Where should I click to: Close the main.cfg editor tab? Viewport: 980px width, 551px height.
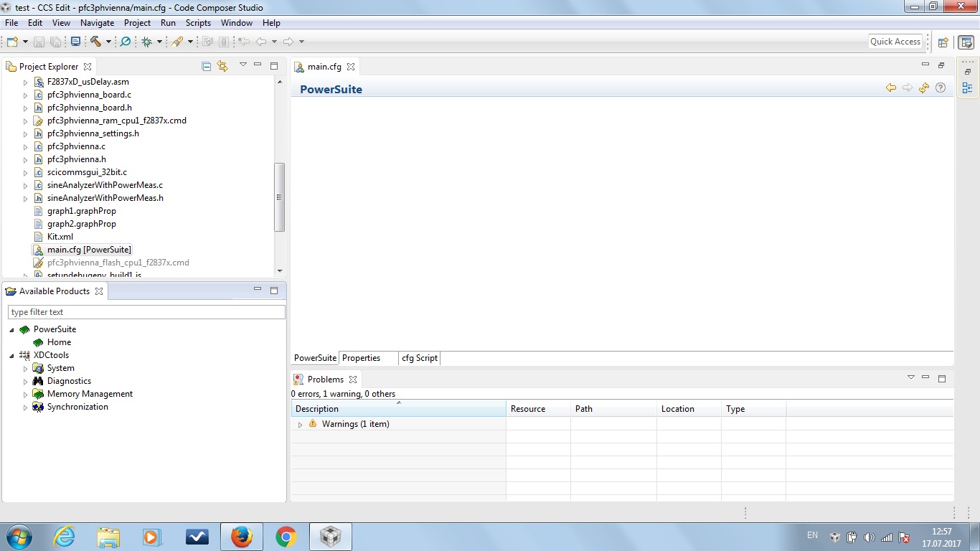[351, 67]
